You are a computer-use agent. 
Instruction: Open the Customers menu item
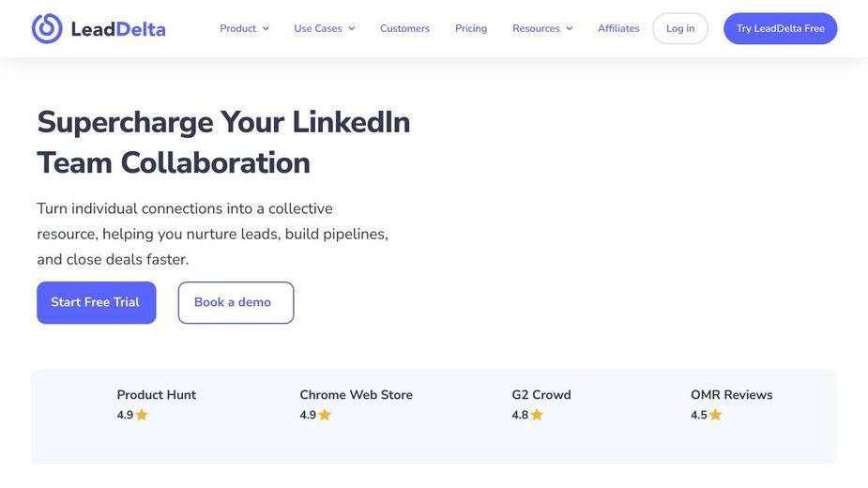tap(404, 28)
